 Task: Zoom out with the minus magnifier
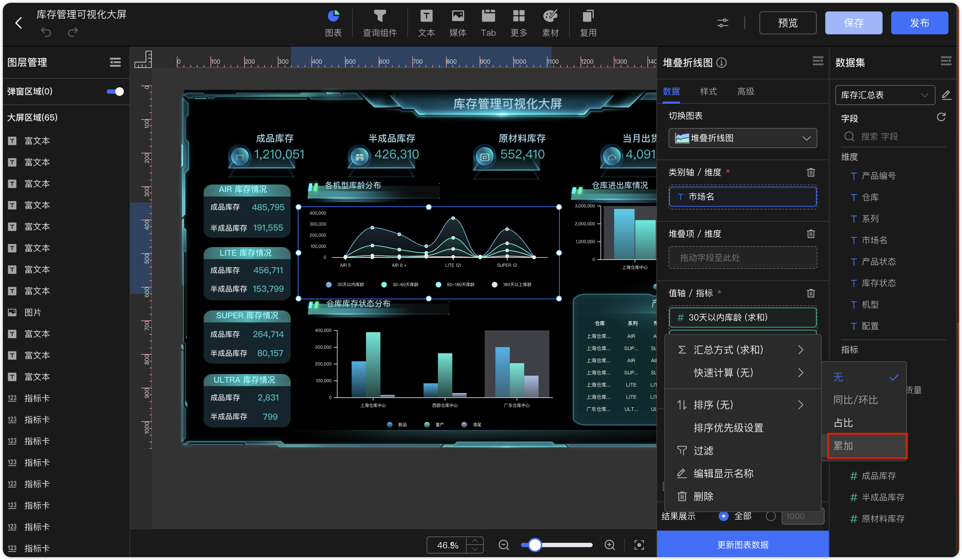coord(504,545)
